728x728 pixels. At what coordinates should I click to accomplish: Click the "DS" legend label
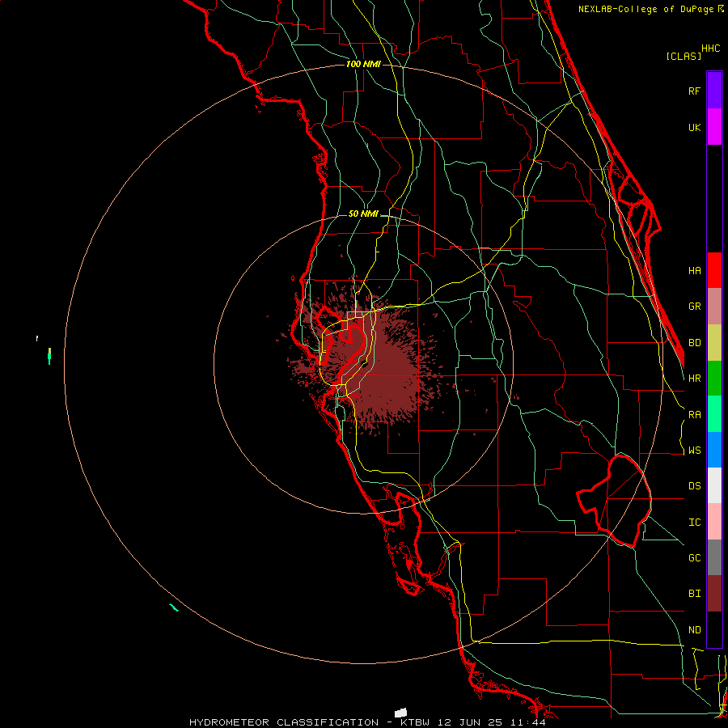point(694,486)
